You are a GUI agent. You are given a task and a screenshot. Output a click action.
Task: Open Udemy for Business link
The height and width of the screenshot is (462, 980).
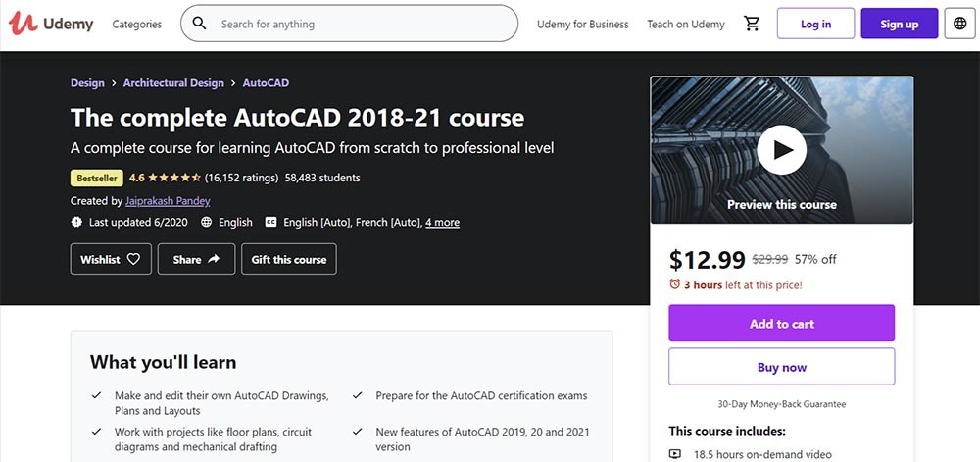[x=582, y=25]
